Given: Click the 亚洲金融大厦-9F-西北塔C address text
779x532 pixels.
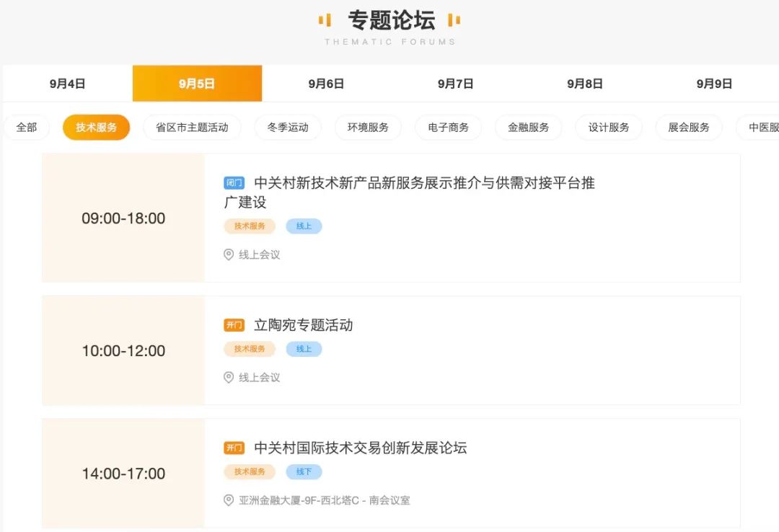Looking at the screenshot, I should (x=325, y=500).
